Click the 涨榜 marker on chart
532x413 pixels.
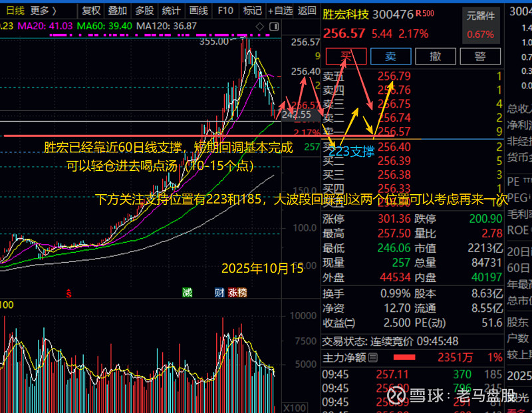tap(237, 292)
